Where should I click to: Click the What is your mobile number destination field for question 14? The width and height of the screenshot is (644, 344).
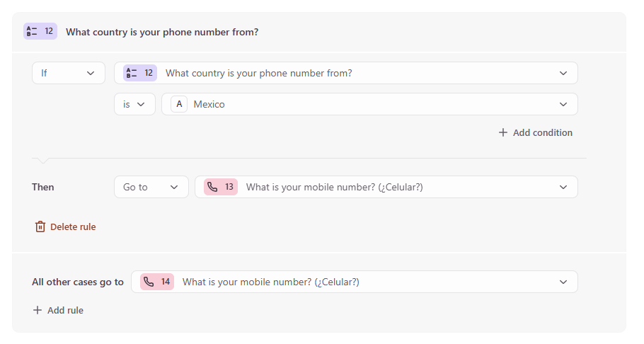pos(355,282)
